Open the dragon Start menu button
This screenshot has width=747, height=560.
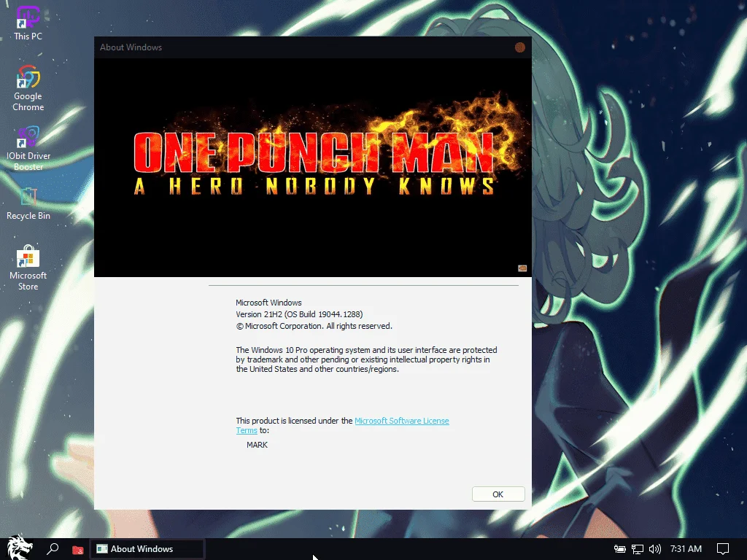tap(20, 548)
